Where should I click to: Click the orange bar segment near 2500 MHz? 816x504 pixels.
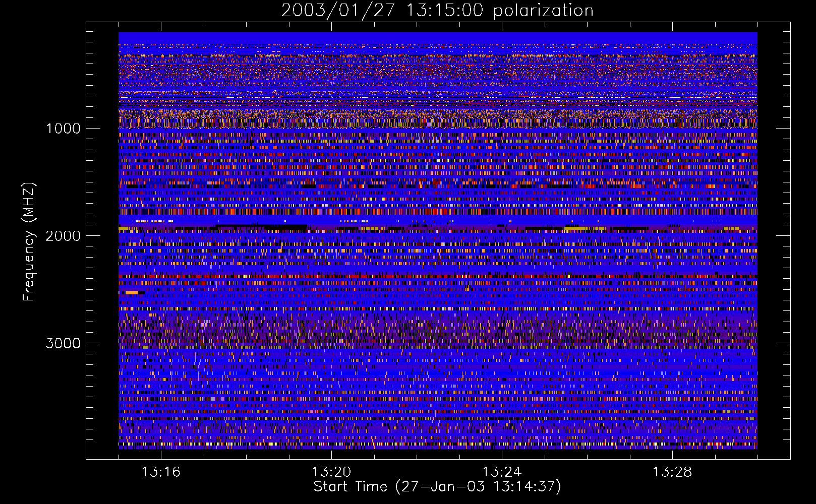[x=132, y=293]
